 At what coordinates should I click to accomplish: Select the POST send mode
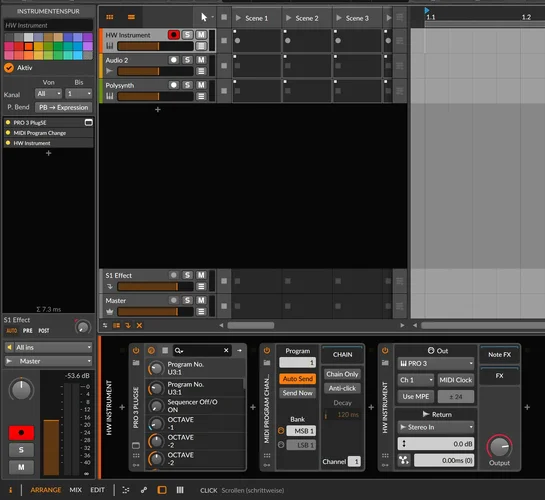coord(43,331)
